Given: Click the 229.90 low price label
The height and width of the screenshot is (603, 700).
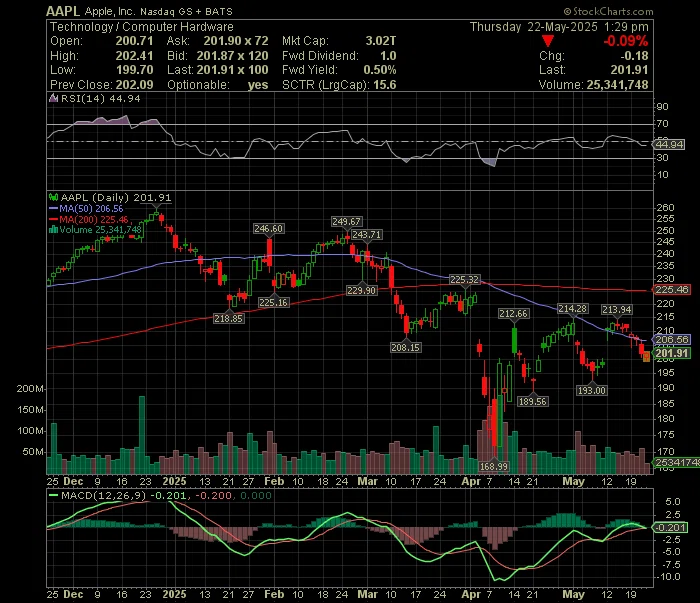Looking at the screenshot, I should [x=362, y=291].
